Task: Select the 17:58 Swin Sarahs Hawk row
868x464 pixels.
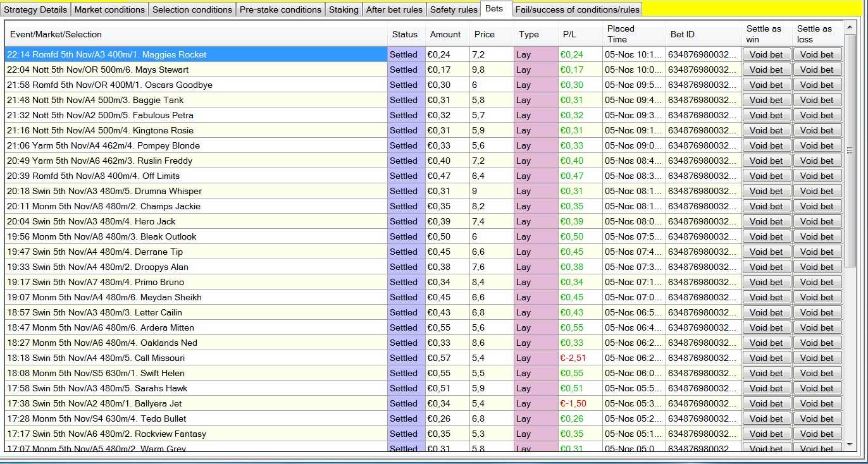Action: point(424,388)
